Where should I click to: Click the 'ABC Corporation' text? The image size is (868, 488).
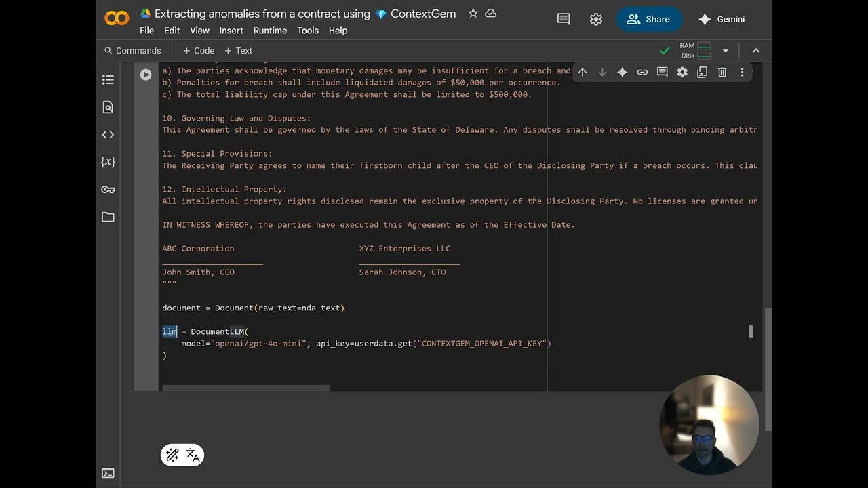click(198, 249)
